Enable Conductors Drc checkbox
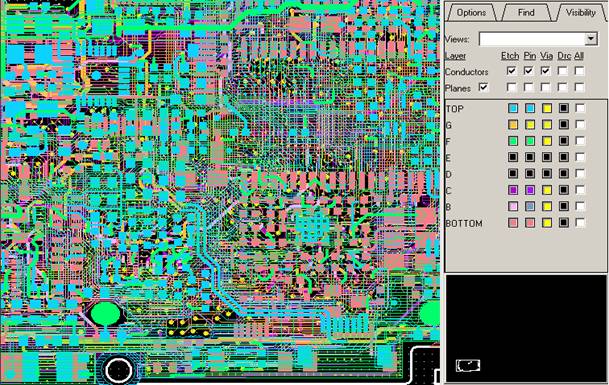Viewport: 609px width, 385px height. click(x=562, y=71)
